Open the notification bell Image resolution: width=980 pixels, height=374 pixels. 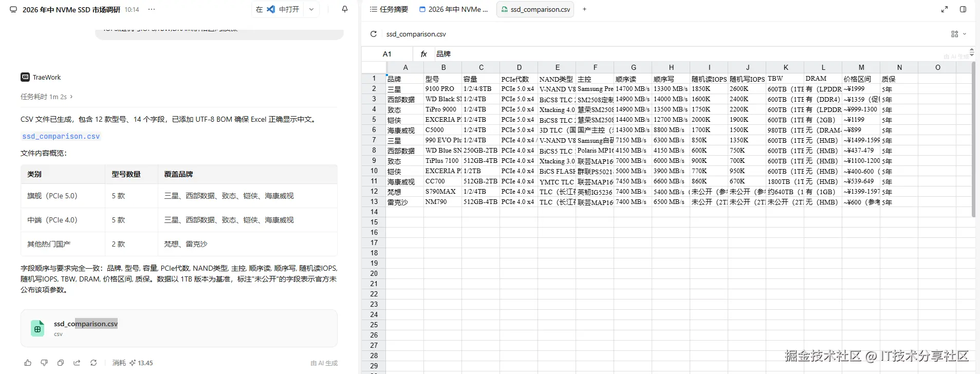345,9
